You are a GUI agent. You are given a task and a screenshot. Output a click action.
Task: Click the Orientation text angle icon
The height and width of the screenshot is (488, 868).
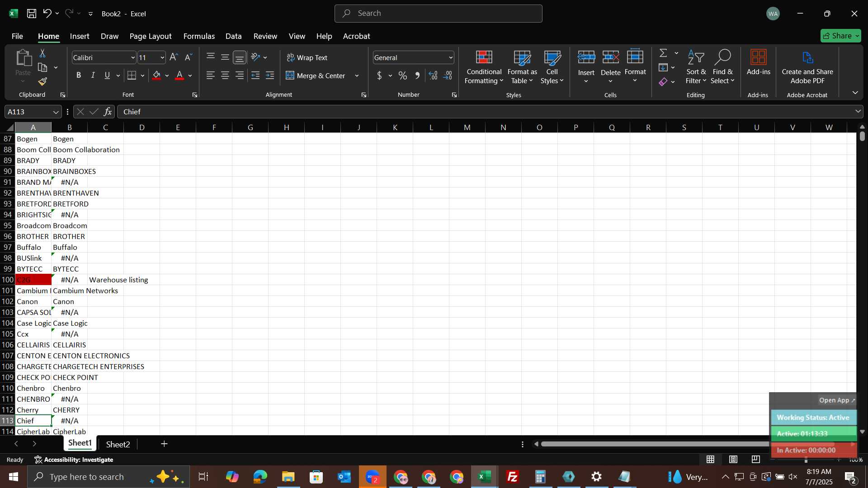pos(255,57)
